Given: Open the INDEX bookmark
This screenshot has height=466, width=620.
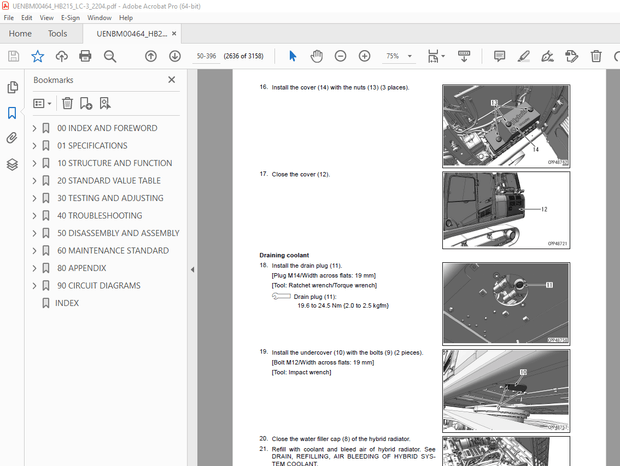Looking at the screenshot, I should 67,303.
